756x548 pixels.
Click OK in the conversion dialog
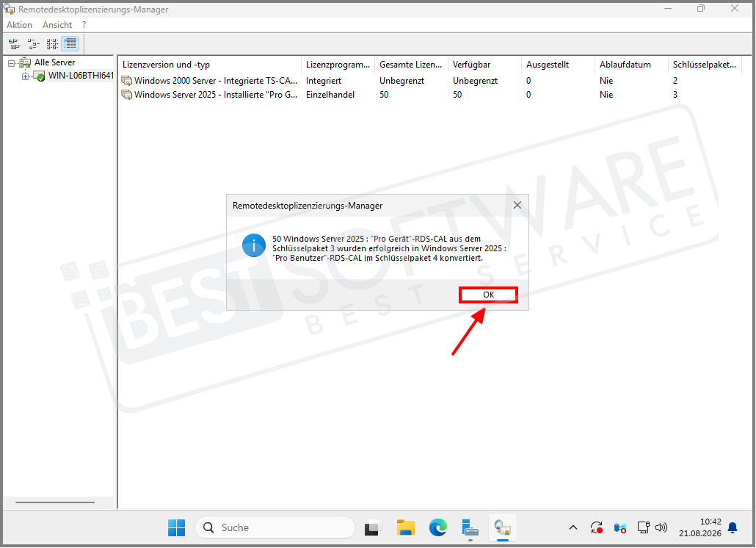488,295
